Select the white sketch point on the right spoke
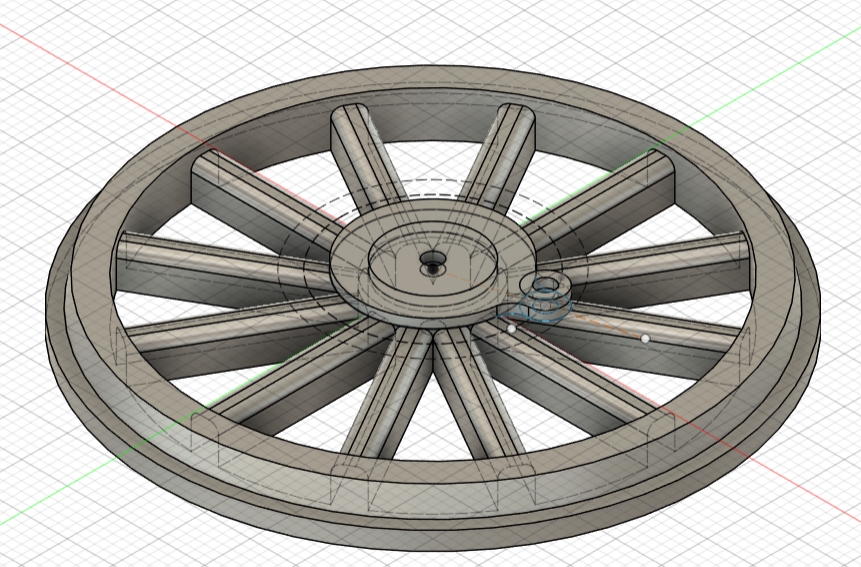 tap(645, 339)
